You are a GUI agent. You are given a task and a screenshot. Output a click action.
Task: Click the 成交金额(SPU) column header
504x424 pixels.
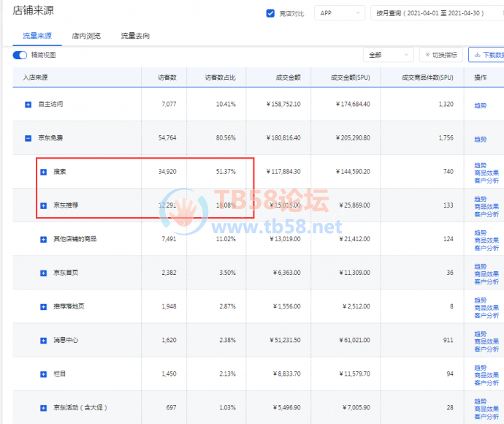351,77
